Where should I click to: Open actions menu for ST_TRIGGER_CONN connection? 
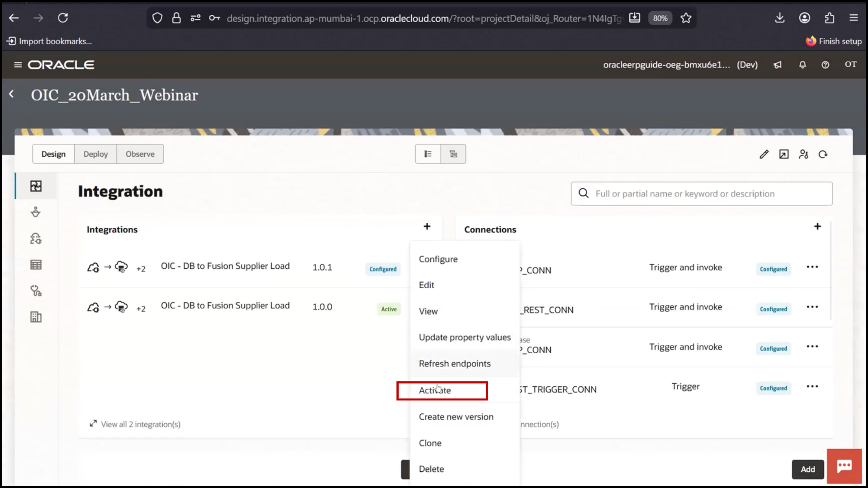(x=812, y=386)
